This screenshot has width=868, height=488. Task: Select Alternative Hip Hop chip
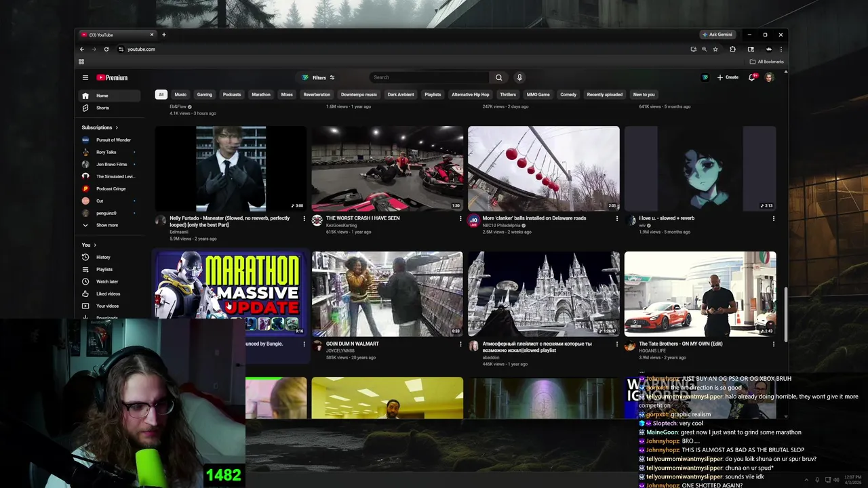471,94
